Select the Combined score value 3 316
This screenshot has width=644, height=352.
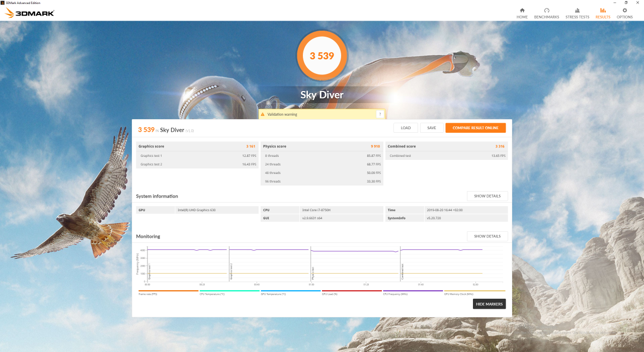pyautogui.click(x=500, y=146)
